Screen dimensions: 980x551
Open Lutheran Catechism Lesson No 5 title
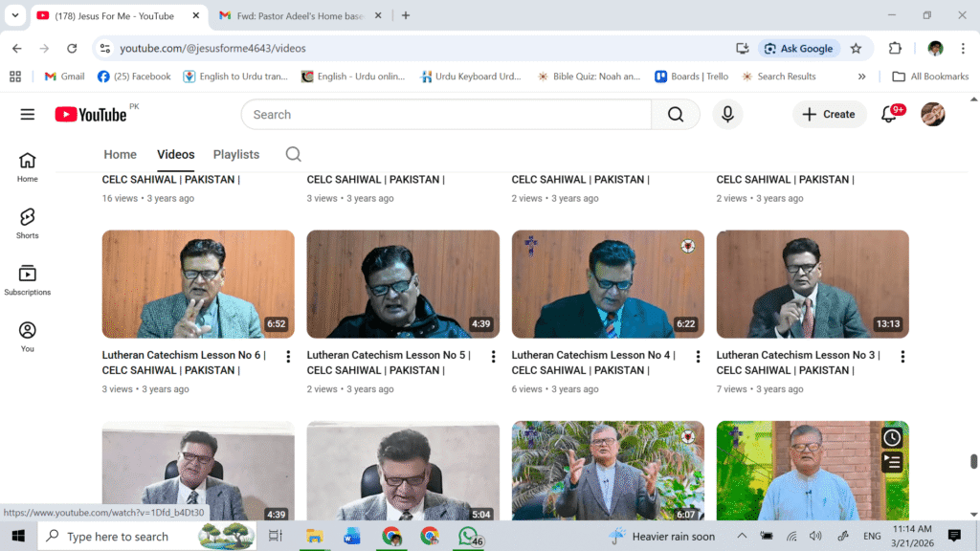tap(395, 355)
